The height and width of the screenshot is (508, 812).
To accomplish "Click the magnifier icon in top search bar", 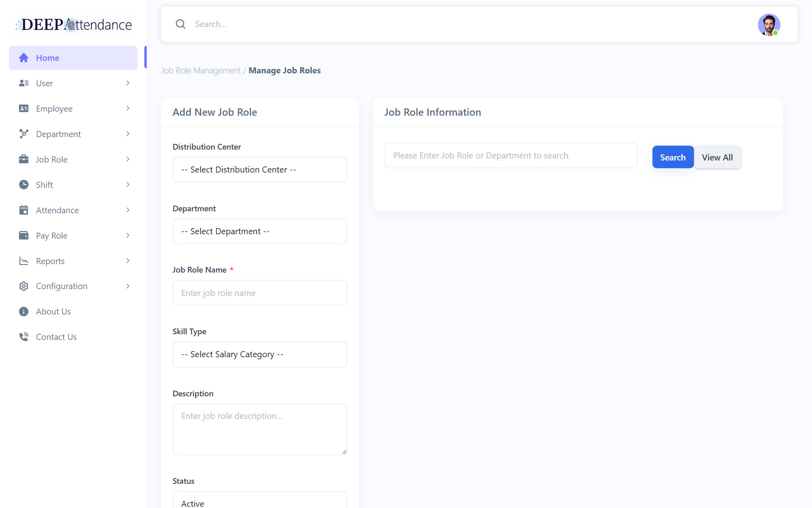I will click(180, 24).
